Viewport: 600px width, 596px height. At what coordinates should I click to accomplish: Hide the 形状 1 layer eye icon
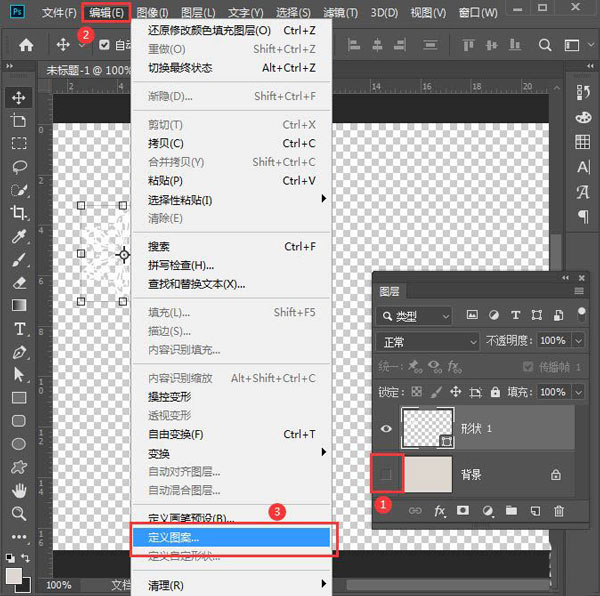pos(386,428)
